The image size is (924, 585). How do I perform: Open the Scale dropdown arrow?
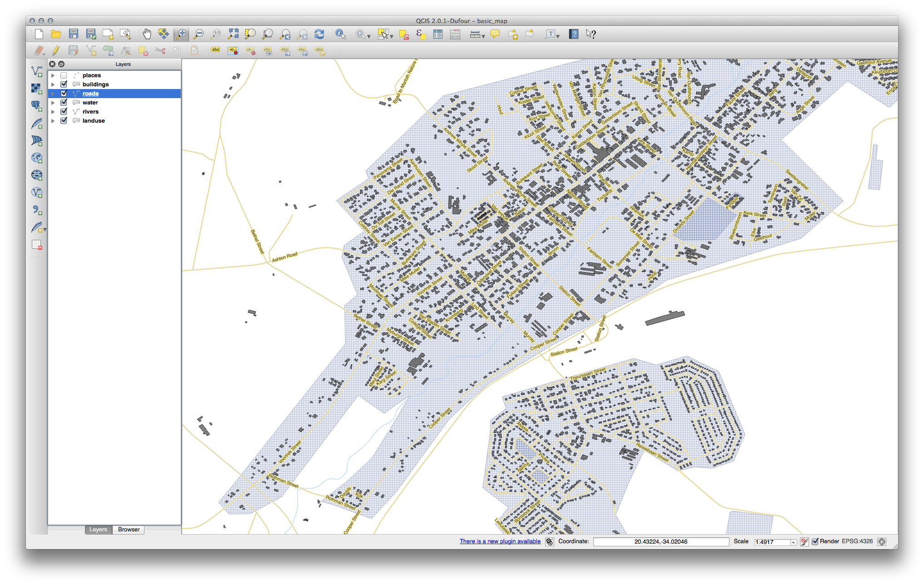pyautogui.click(x=793, y=542)
